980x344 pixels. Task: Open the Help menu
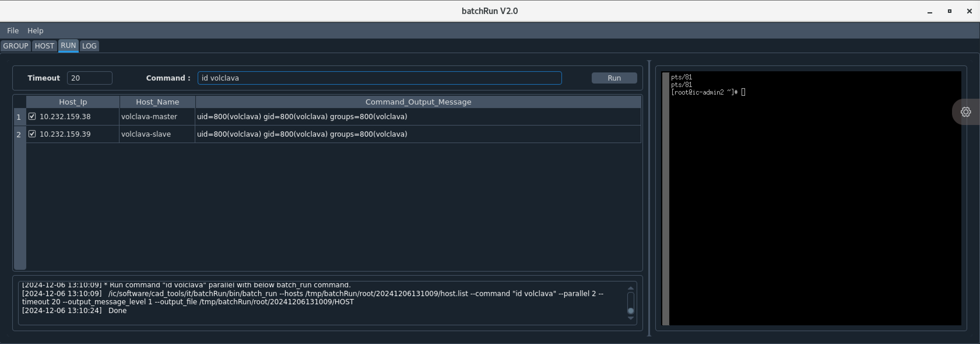(35, 30)
